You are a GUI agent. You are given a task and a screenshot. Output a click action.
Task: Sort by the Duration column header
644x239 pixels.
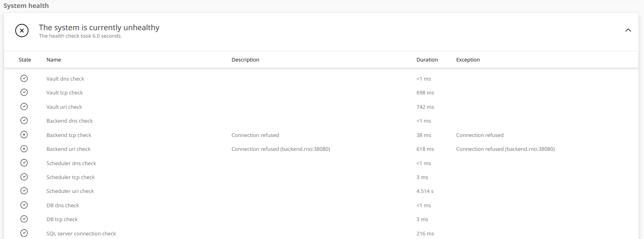click(427, 60)
